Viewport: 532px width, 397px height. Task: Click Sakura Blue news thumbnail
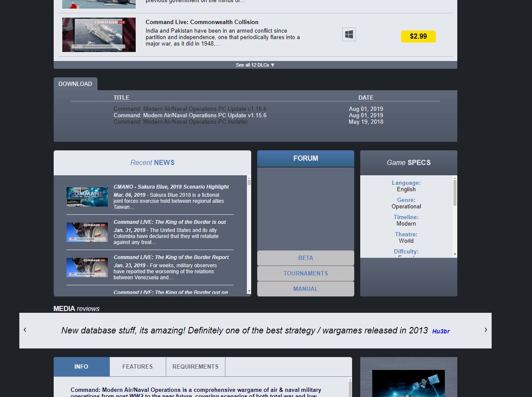tap(87, 197)
